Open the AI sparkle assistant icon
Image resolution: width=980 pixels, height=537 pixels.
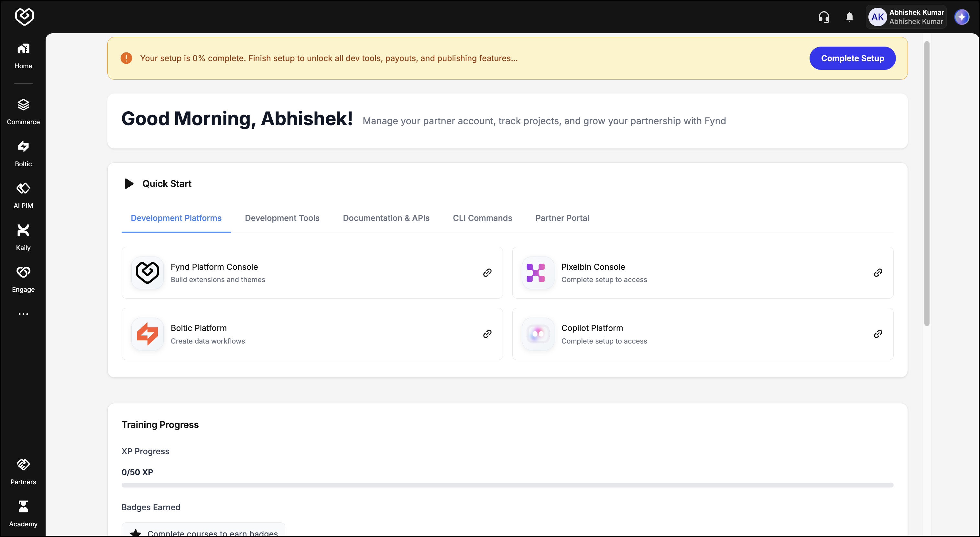coord(962,17)
